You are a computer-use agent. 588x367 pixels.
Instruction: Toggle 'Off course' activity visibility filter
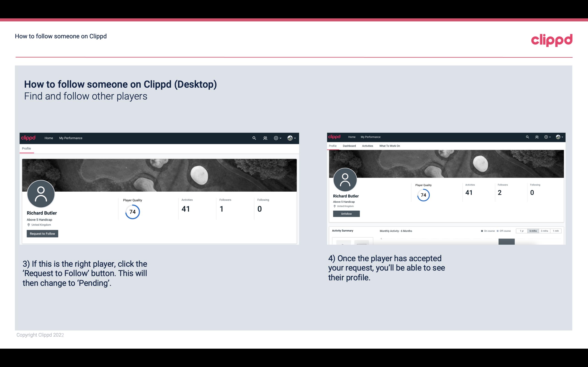(x=504, y=230)
